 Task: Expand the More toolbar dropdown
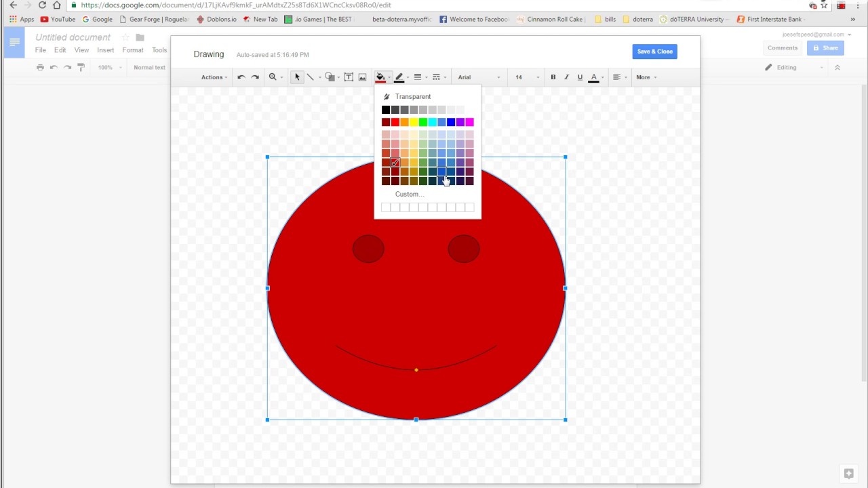646,77
